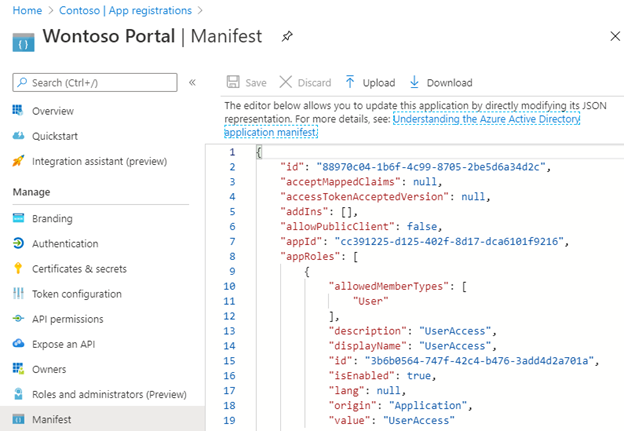Click the Save disk icon
The width and height of the screenshot is (624, 431).
233,82
